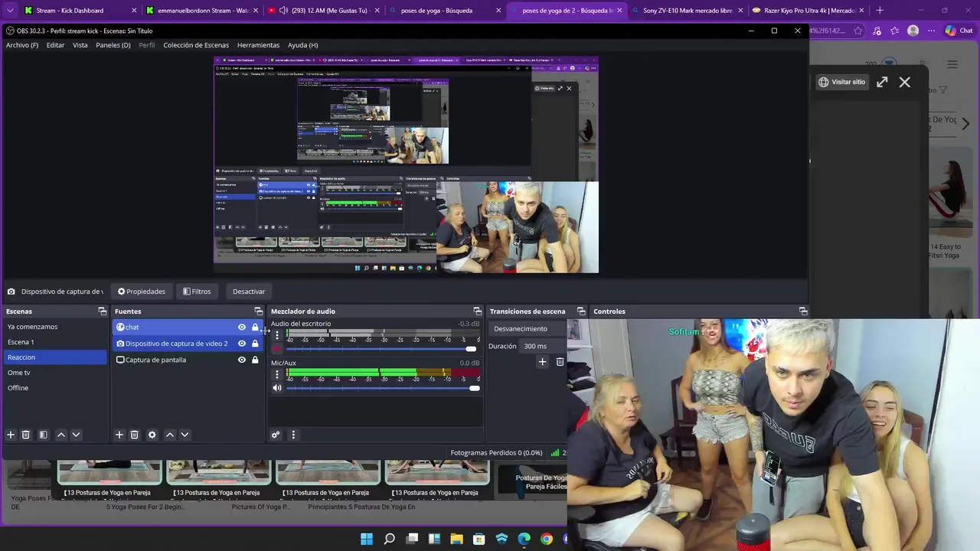Pop out the Mezclador de audio dock
The width and height of the screenshot is (980, 551).
click(x=477, y=311)
